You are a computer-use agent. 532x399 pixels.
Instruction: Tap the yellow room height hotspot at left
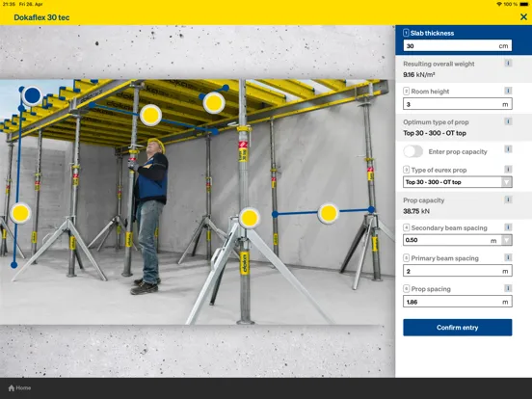20,213
